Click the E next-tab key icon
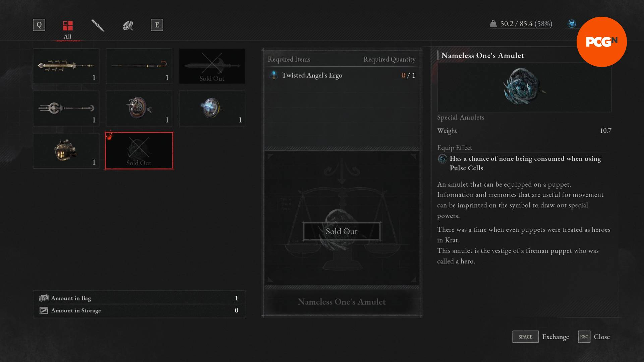The height and width of the screenshot is (362, 644). (x=157, y=25)
